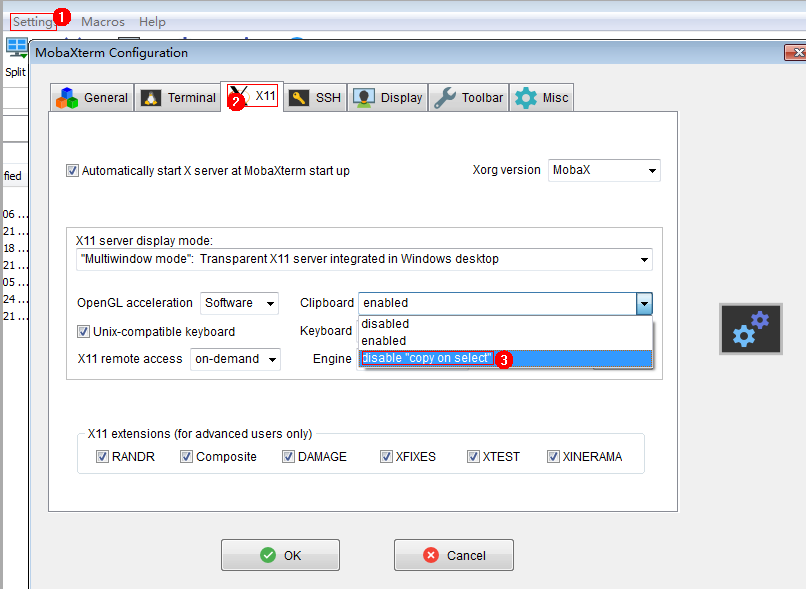The height and width of the screenshot is (589, 806).
Task: Switch to the Terminal tab
Action: click(x=178, y=98)
